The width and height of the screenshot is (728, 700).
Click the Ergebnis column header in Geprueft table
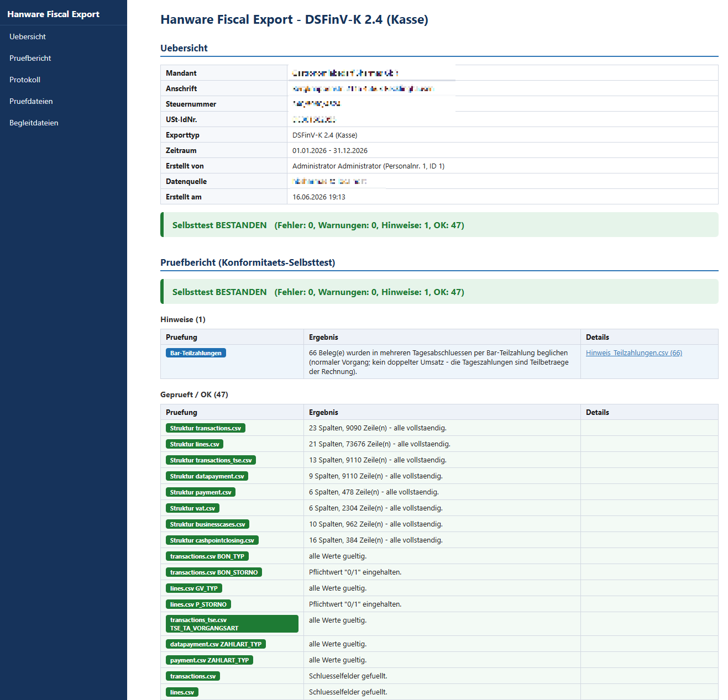coord(323,413)
